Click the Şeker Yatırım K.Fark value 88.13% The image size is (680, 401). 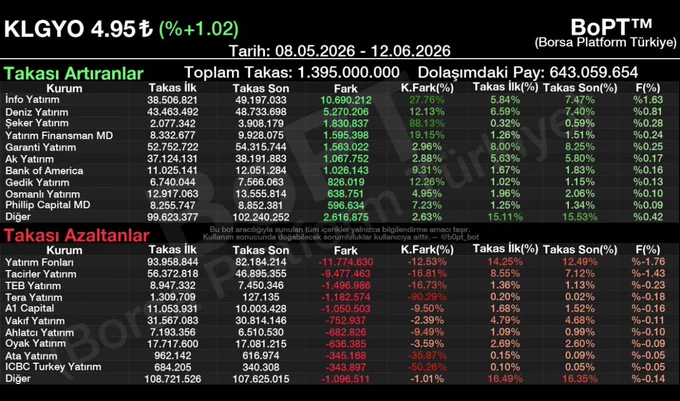coord(427,123)
